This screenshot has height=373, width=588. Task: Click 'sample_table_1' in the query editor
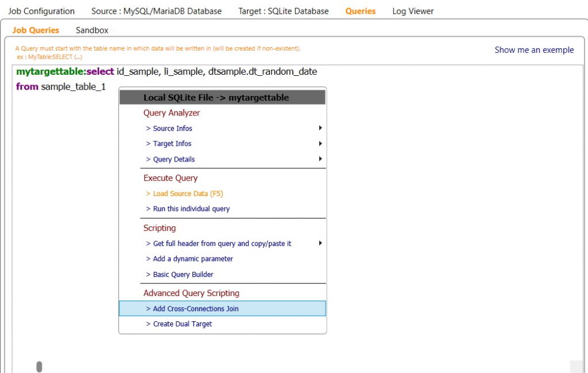coord(73,87)
